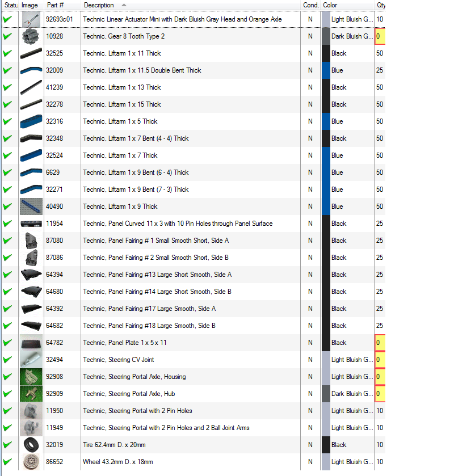Click green checkmark status for part 10928
The height and width of the screenshot is (476, 454).
click(x=7, y=36)
